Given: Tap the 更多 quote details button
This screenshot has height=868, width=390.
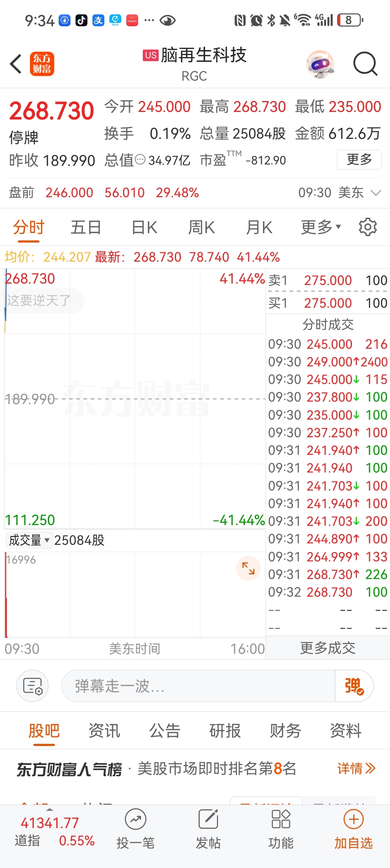Looking at the screenshot, I should 359,159.
